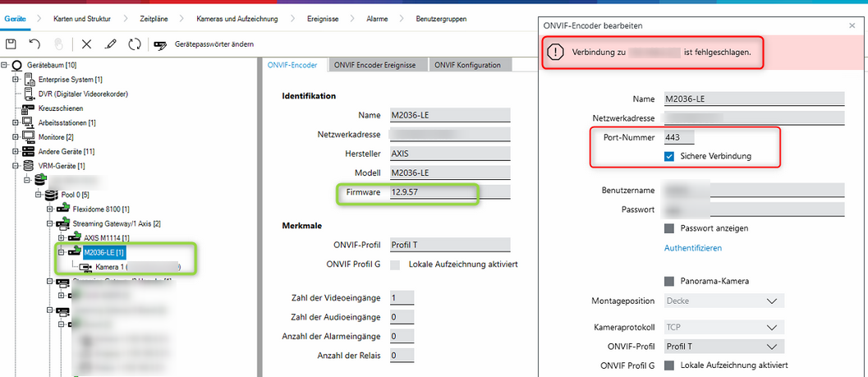Screen dimensions: 868x377
Task: Open Karten und Struktur navigation tab
Action: click(82, 19)
